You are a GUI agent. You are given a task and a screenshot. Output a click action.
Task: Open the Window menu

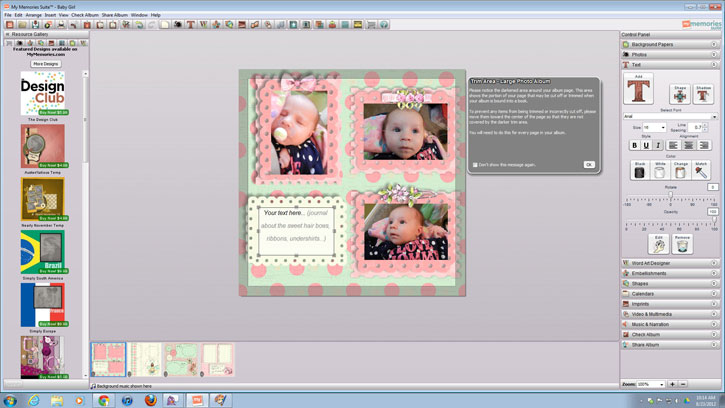(139, 15)
